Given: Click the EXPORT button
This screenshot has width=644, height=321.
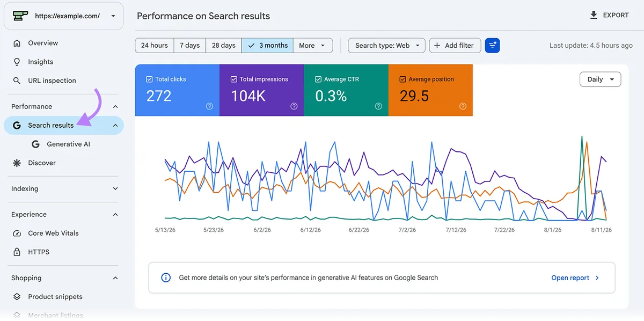Looking at the screenshot, I should click(x=609, y=15).
